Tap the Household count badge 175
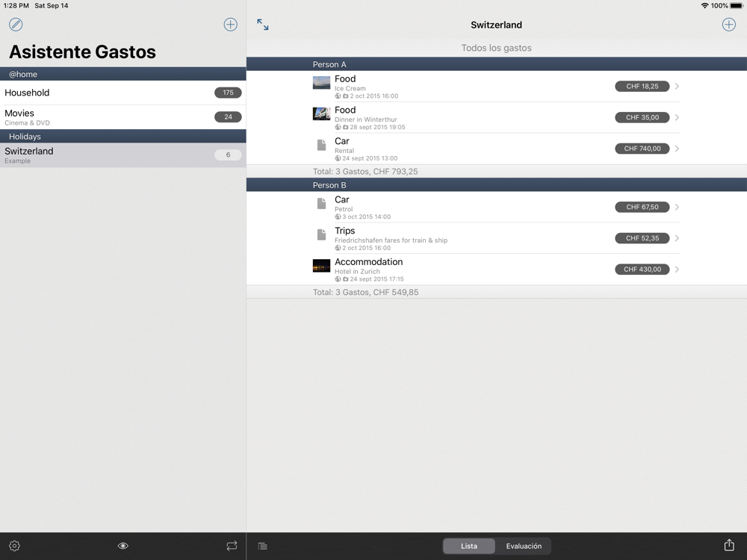 coord(228,93)
